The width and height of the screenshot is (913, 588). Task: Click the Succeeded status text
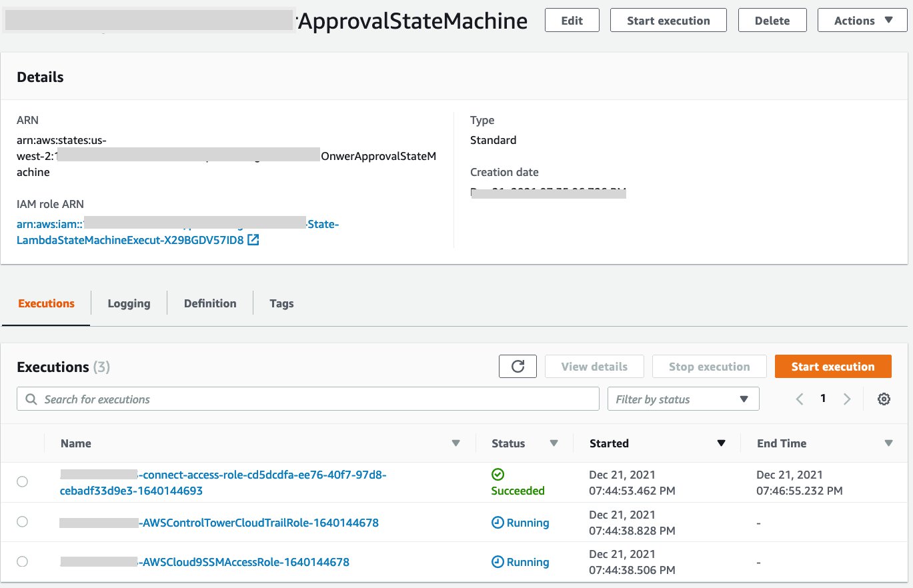click(x=518, y=491)
